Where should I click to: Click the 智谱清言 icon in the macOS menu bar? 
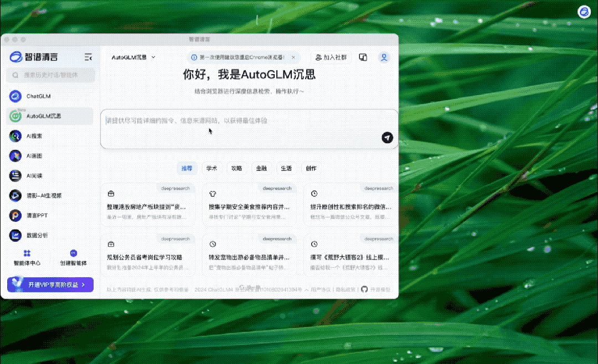[x=584, y=12]
